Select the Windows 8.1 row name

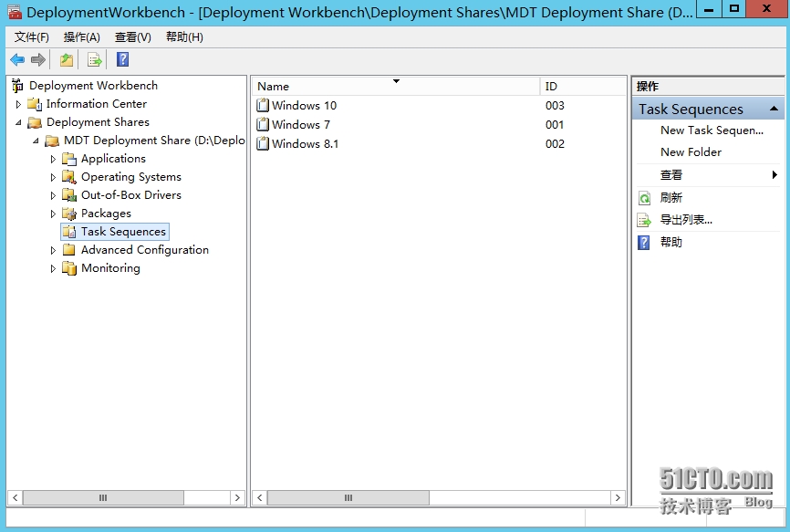(305, 143)
